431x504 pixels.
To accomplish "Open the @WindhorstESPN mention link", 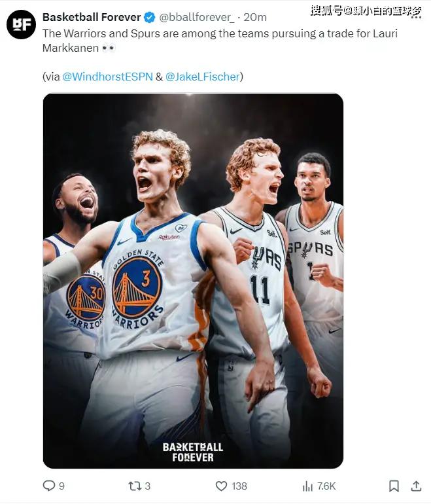I will click(x=108, y=77).
